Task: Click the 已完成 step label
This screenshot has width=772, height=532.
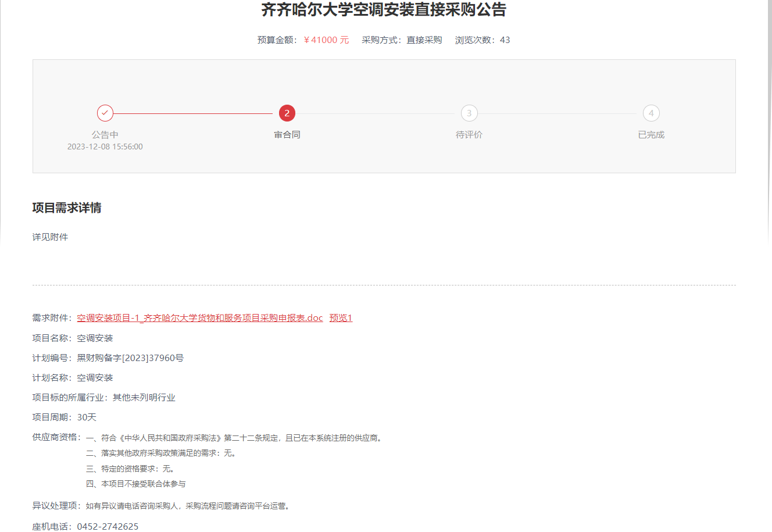Action: (x=651, y=135)
